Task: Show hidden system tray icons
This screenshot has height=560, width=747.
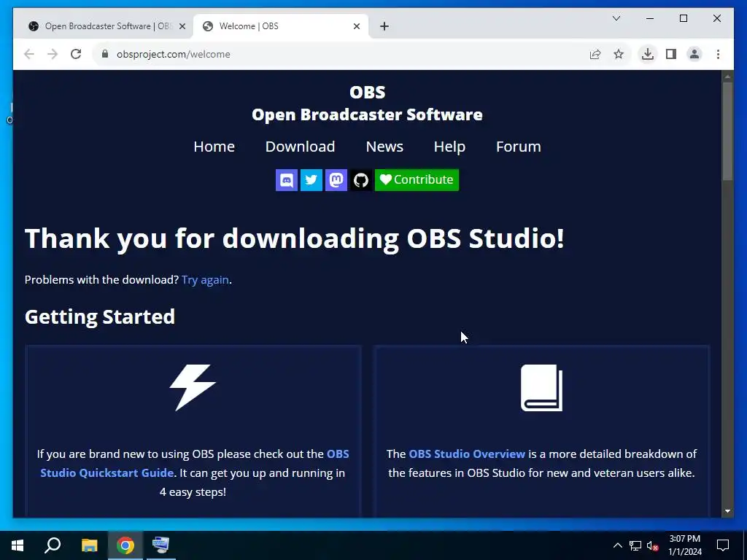Action: coord(617,545)
